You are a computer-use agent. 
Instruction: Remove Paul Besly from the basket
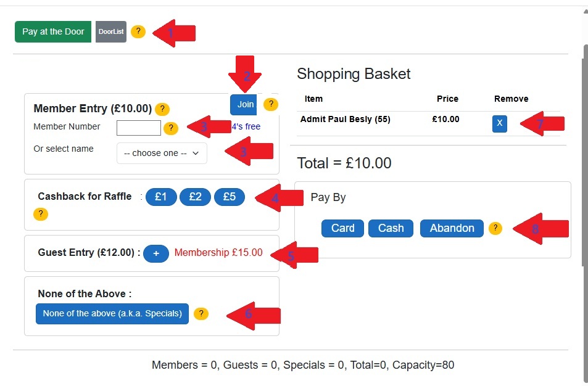click(499, 123)
